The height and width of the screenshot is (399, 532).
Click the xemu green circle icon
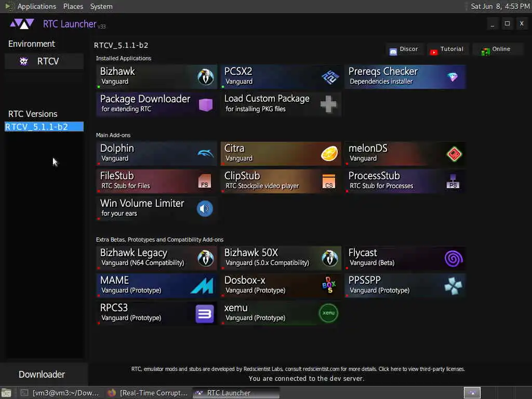tap(328, 313)
